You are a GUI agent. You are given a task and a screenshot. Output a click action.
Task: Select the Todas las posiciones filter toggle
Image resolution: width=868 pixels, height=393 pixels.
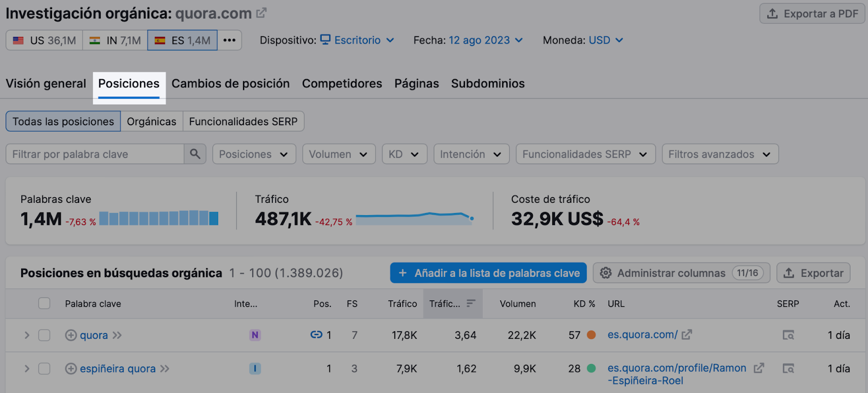[x=63, y=121]
